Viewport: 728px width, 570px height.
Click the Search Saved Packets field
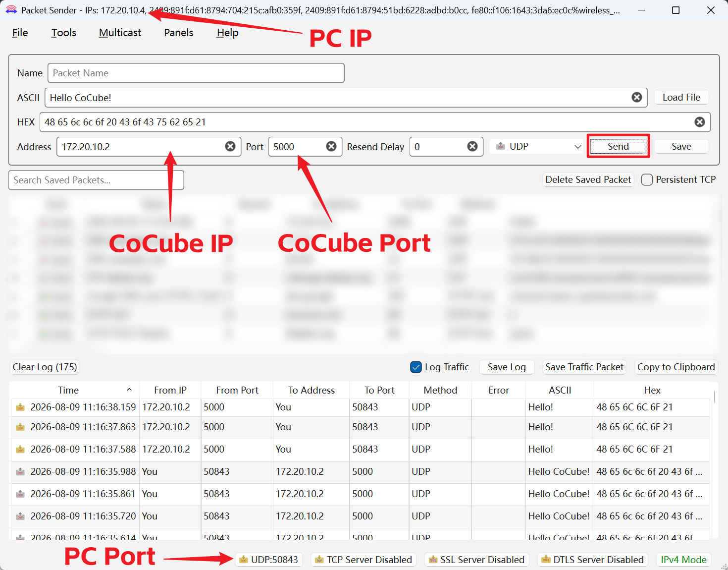(96, 180)
